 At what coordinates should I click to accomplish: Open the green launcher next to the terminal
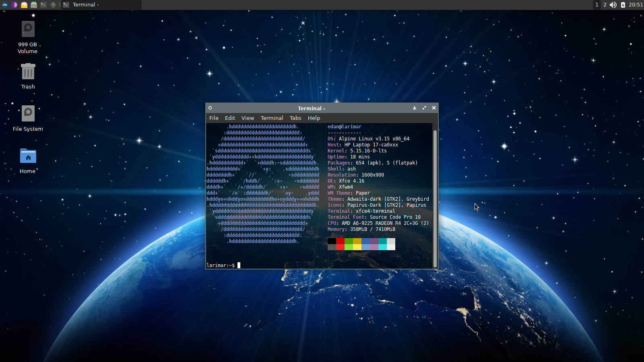(53, 5)
